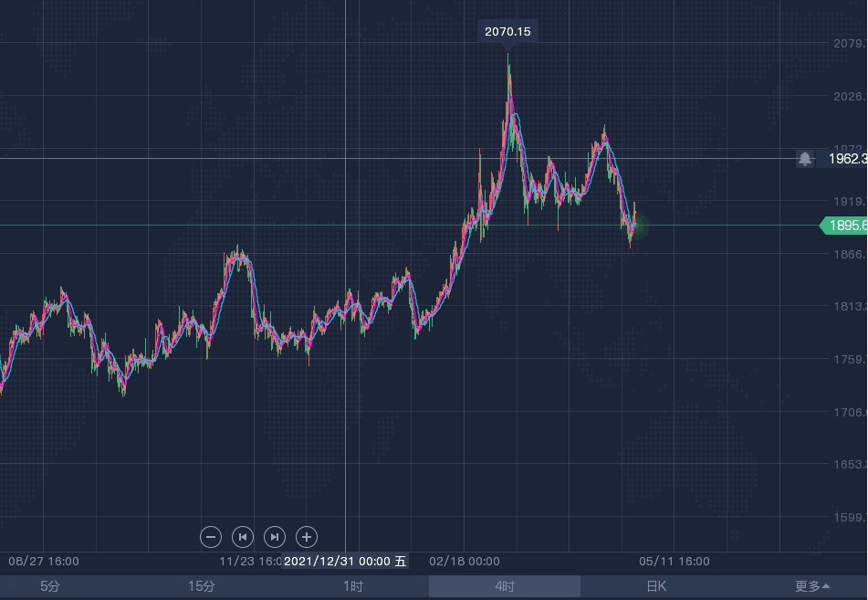Image resolution: width=868 pixels, height=600 pixels.
Task: Select the 4时 timeframe tab
Action: (x=505, y=586)
